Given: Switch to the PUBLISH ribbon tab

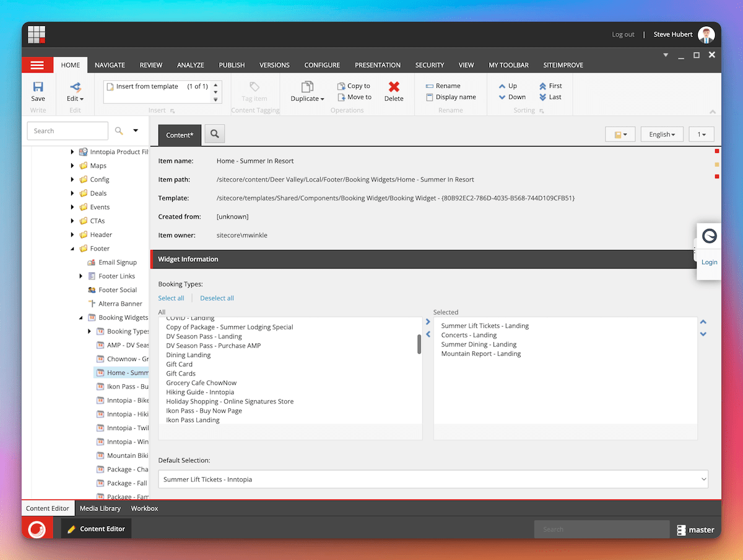Looking at the screenshot, I should coord(232,64).
